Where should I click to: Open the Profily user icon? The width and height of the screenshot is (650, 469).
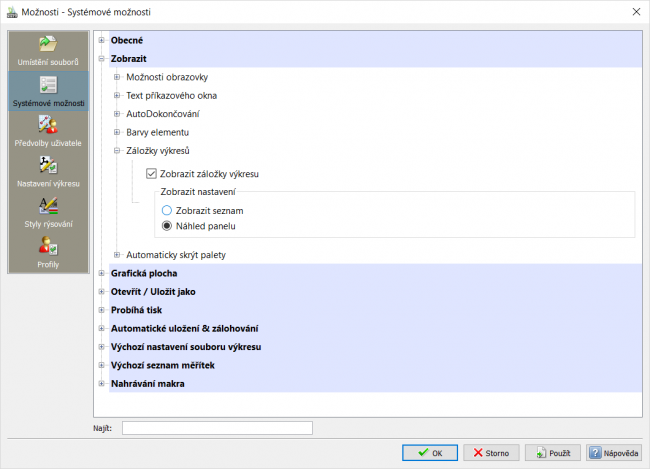(48, 245)
